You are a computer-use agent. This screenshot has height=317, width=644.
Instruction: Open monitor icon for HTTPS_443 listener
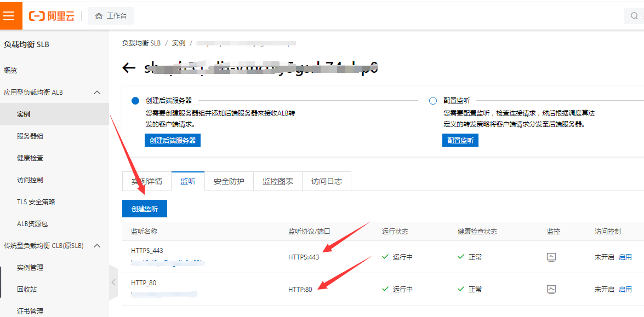coord(551,257)
